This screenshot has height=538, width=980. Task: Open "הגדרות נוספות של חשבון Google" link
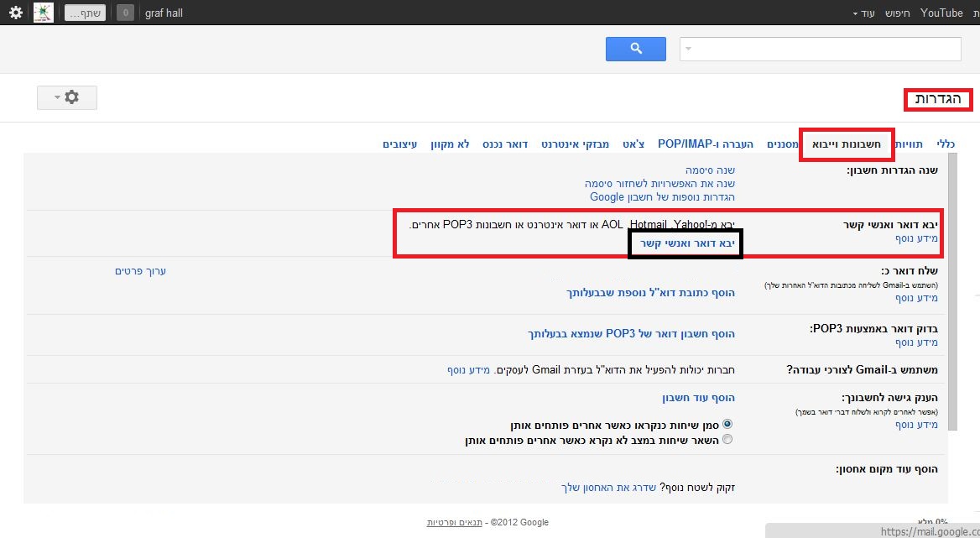tap(663, 197)
